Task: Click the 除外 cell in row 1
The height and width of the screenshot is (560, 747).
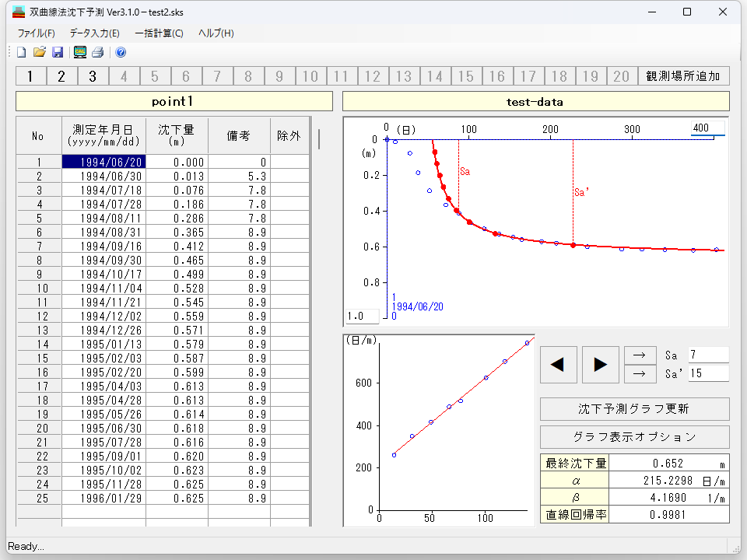Action: (x=289, y=162)
